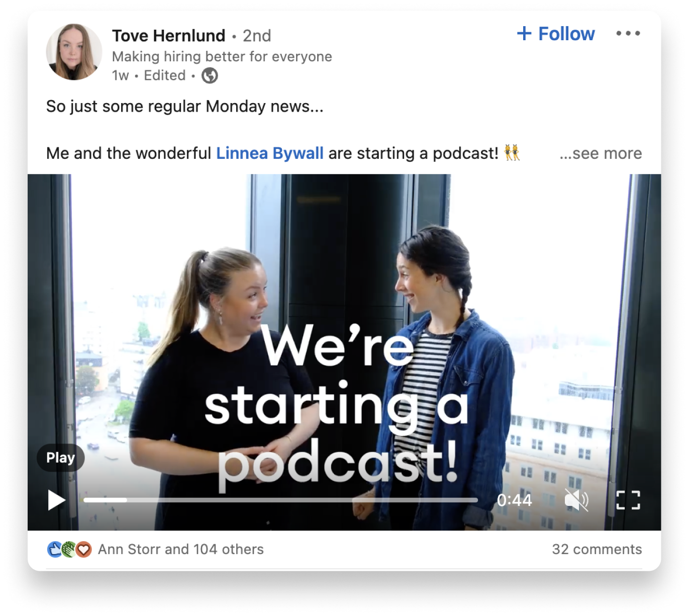
Task: Click the "We're starting a podcast!" video
Action: 344,327
